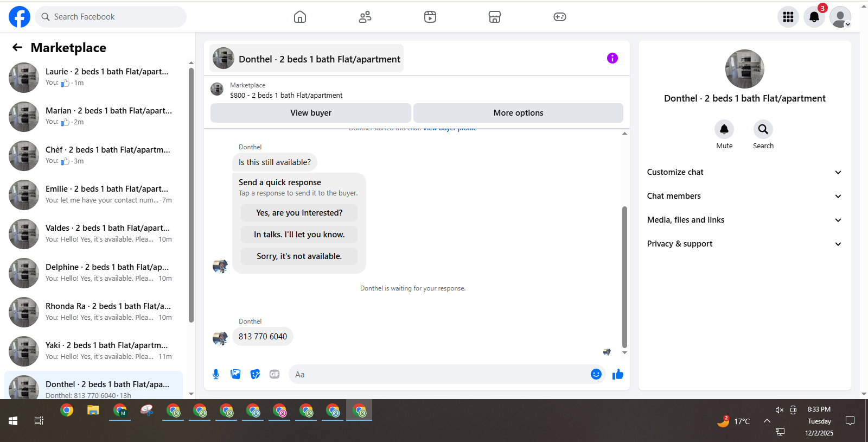Click the View buyer button
Viewport: 868px width, 442px height.
pos(311,113)
